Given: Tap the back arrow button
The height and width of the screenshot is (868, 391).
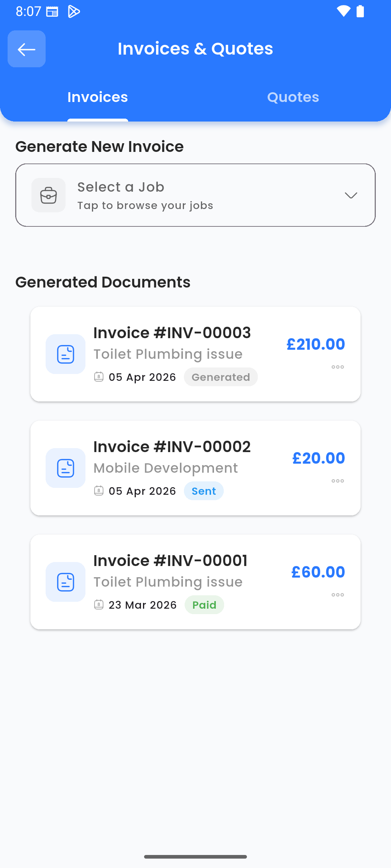Looking at the screenshot, I should (x=26, y=49).
